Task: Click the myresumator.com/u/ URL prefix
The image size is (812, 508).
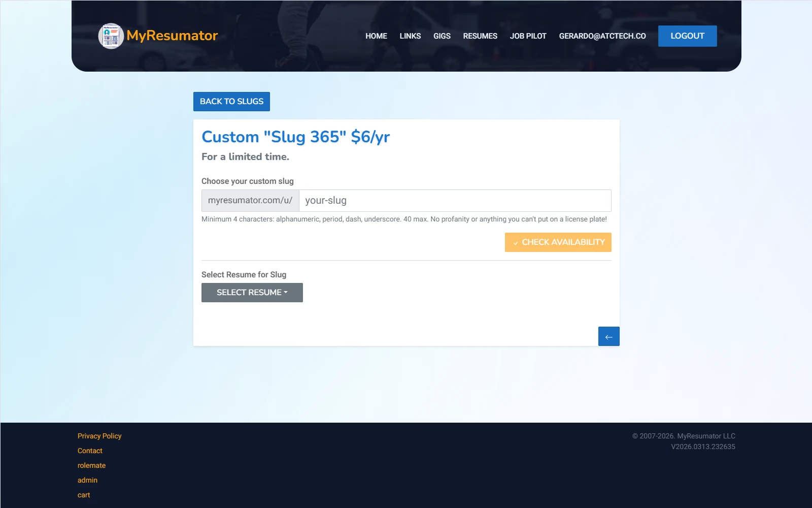Action: [x=250, y=200]
